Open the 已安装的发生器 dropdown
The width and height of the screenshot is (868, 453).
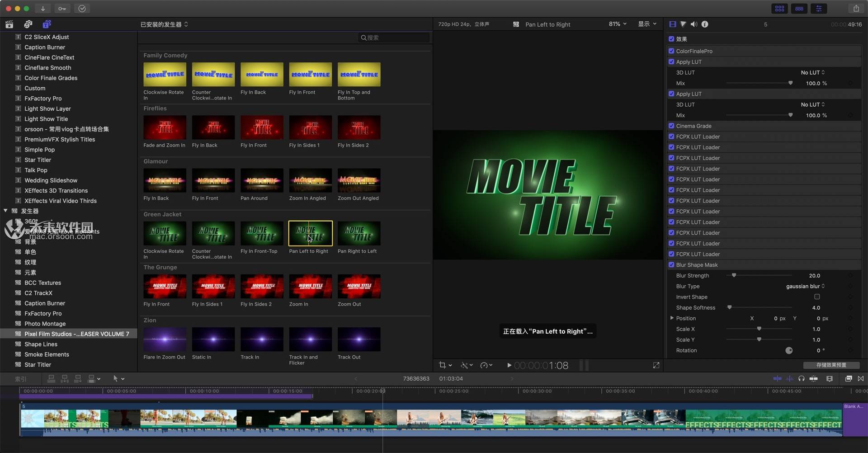[164, 24]
